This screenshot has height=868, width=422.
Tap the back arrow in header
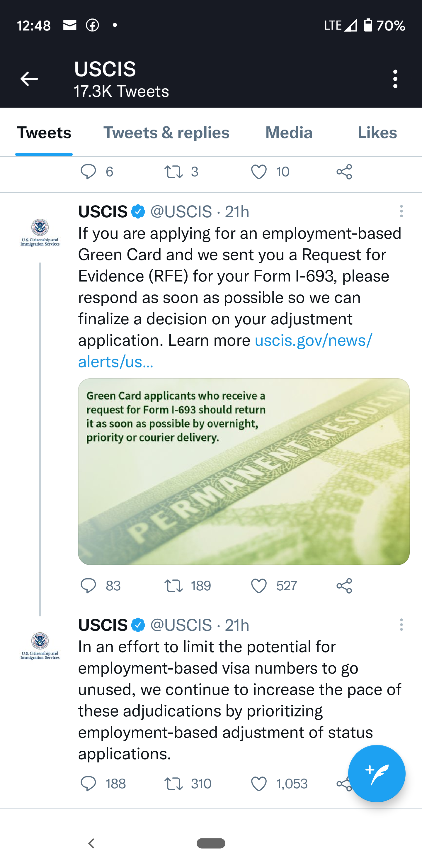point(29,79)
